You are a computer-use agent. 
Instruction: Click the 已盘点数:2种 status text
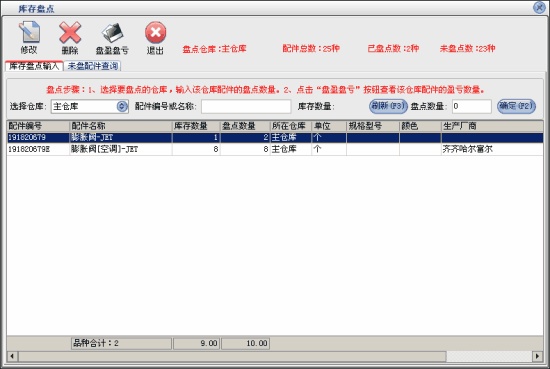(x=393, y=48)
